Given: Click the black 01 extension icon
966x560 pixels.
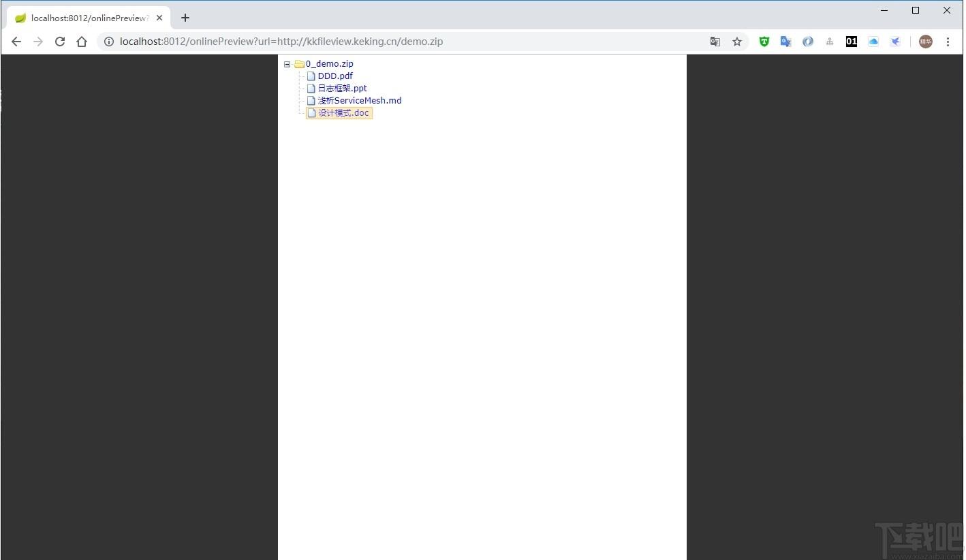Looking at the screenshot, I should (x=852, y=42).
